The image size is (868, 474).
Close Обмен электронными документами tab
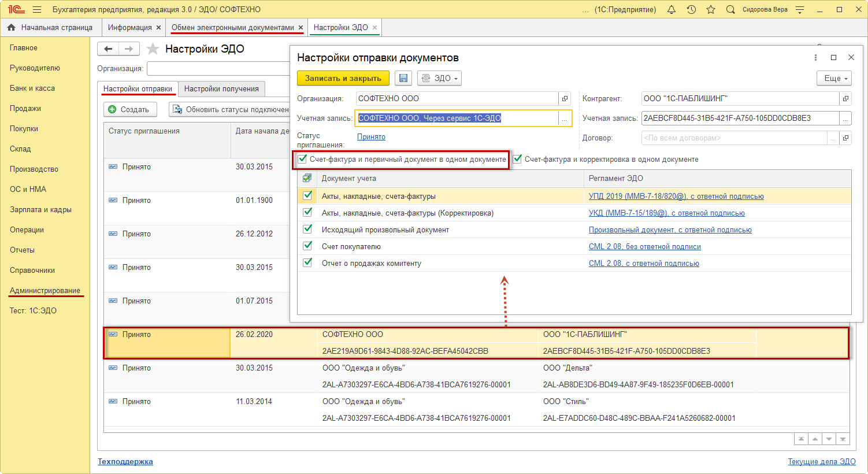pyautogui.click(x=301, y=28)
